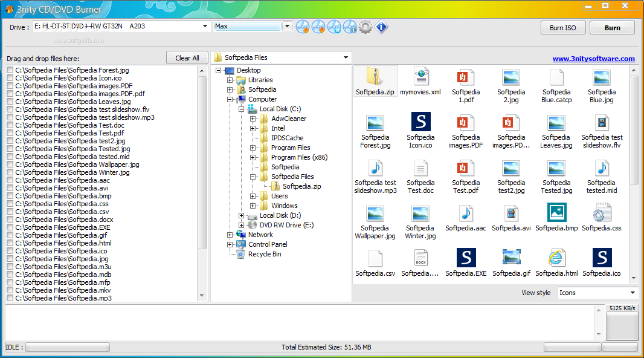644x358 pixels.
Task: Select DVD RW Drive (E:) in tree
Action: pyautogui.click(x=286, y=225)
